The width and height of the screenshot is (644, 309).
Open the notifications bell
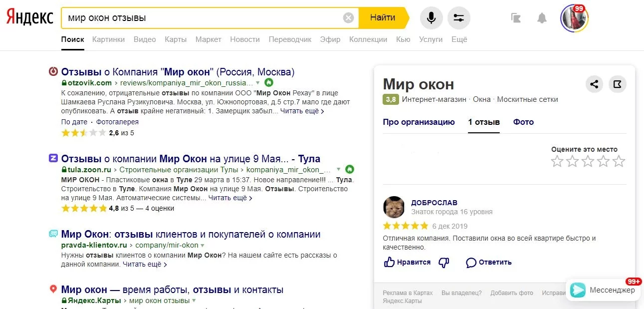click(x=542, y=18)
